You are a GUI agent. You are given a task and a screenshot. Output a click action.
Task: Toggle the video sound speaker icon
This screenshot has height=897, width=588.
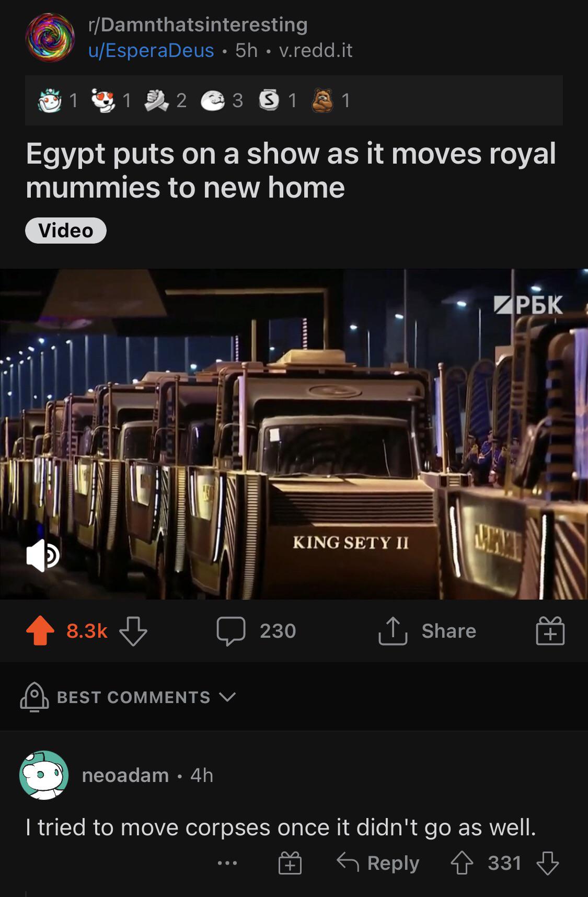(x=43, y=556)
